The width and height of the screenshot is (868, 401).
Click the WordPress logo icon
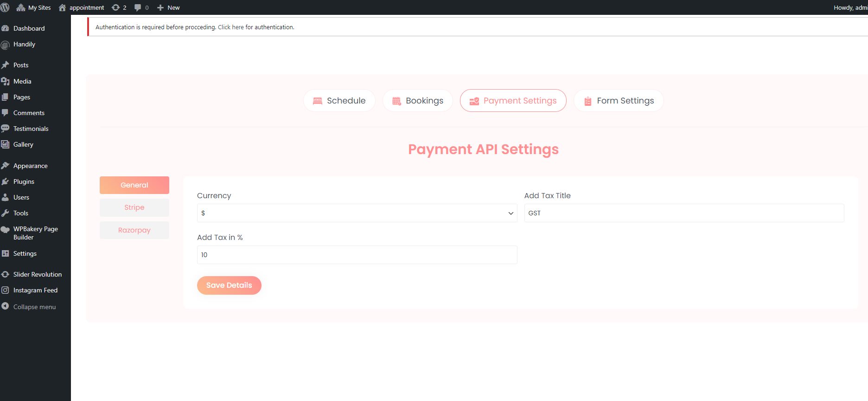(5, 7)
